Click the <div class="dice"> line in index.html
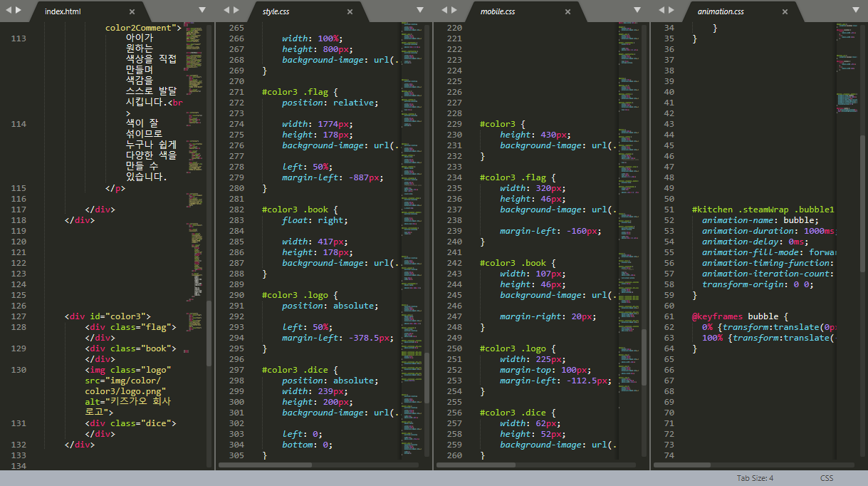The height and width of the screenshot is (486, 868). click(x=130, y=423)
